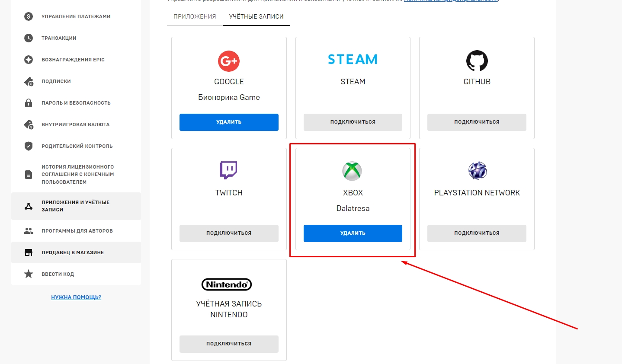Remove the linked Google account with Удалить
This screenshot has height=364, width=622.
point(229,122)
